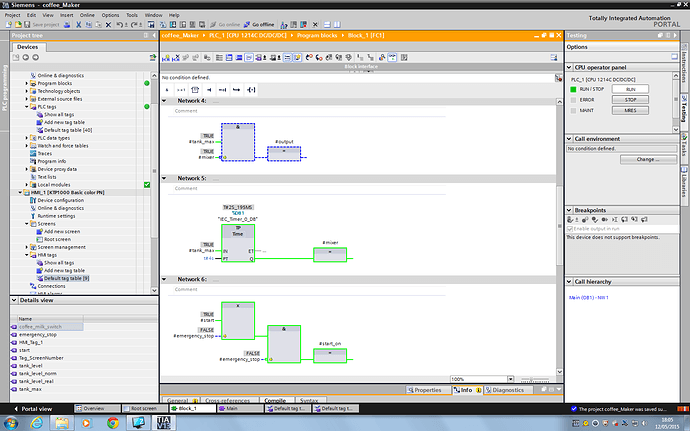Collapse Network 4 section
The height and width of the screenshot is (431, 690).
click(x=165, y=101)
